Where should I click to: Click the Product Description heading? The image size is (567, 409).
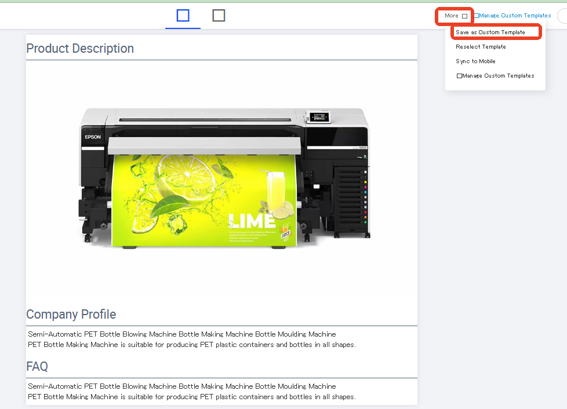[x=80, y=48]
